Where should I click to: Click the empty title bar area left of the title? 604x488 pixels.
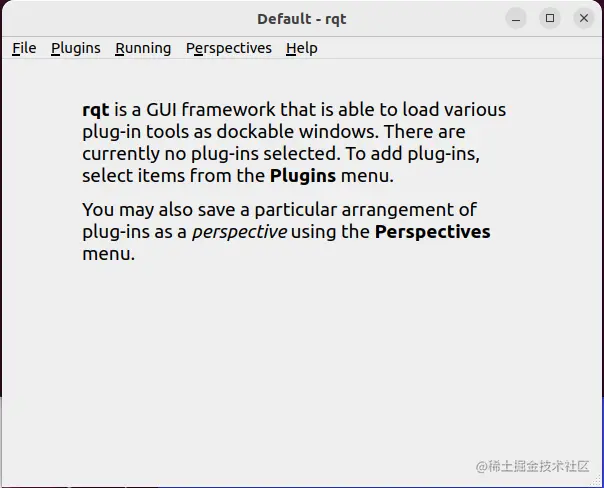tap(129, 18)
